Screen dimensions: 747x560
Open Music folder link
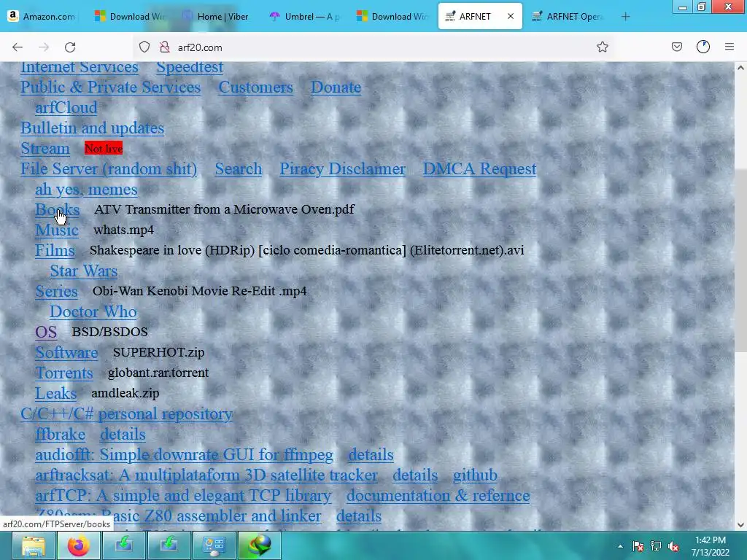tap(57, 230)
